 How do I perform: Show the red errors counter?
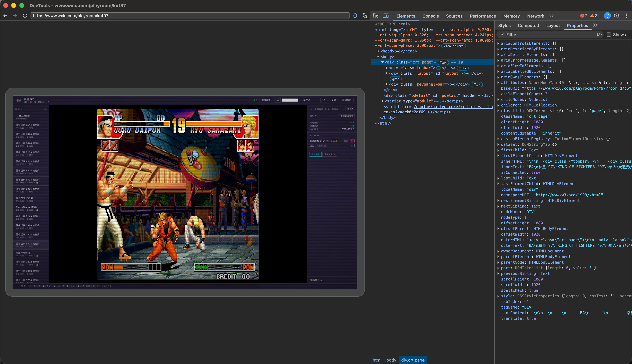[584, 16]
